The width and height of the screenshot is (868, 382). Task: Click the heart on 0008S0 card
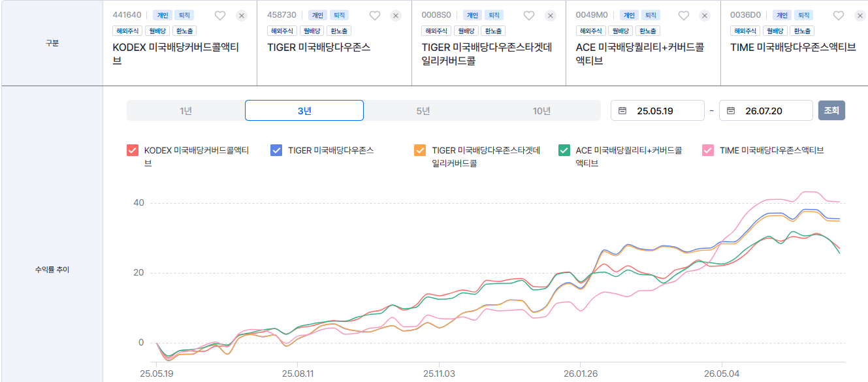pos(529,16)
